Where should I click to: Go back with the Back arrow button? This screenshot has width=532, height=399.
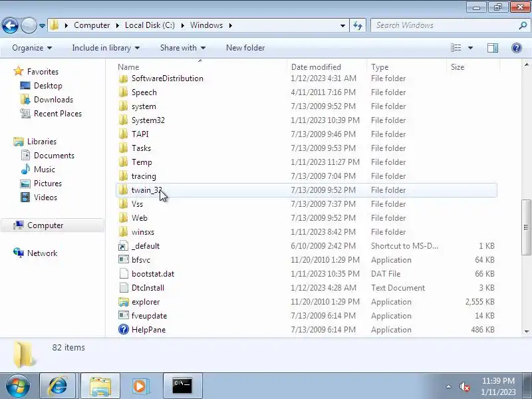click(10, 25)
